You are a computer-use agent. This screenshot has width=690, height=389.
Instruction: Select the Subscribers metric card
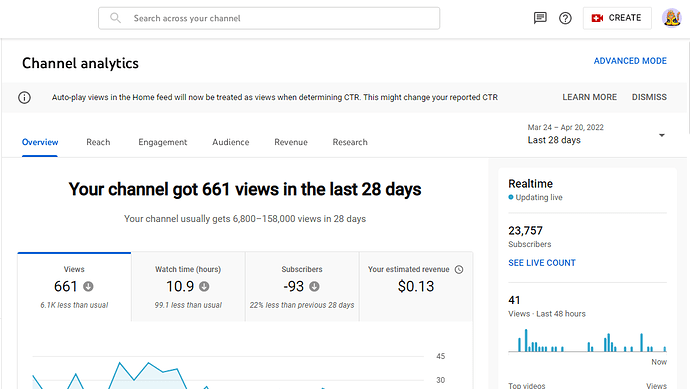(302, 286)
